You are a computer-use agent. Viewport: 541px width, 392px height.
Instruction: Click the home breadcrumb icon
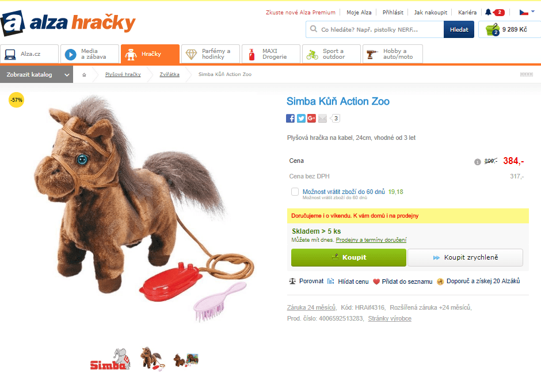(x=84, y=74)
